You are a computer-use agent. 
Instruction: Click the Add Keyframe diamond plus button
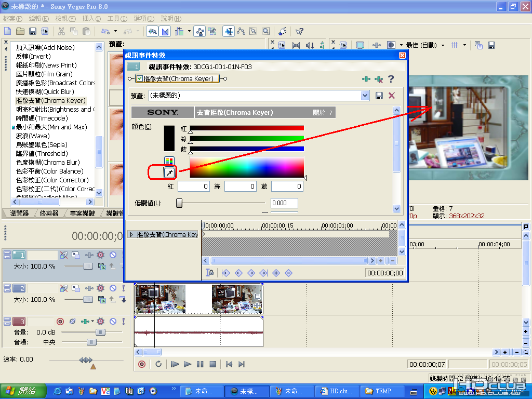pos(276,273)
